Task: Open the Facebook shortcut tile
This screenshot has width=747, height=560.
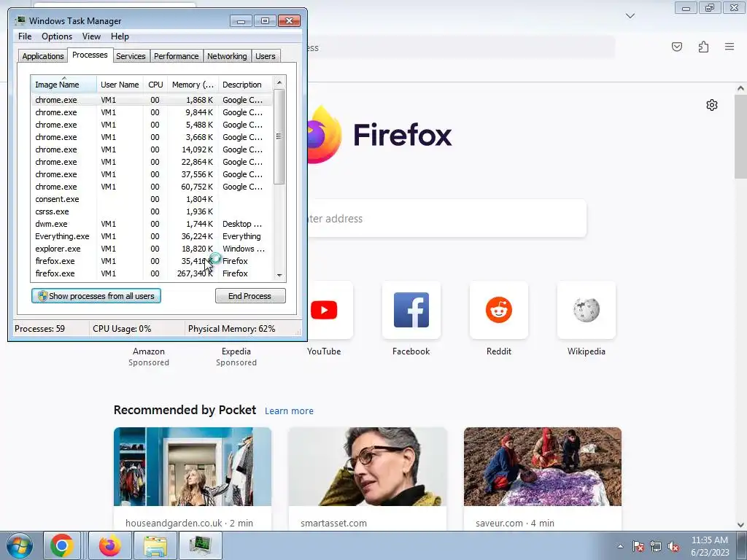Action: (411, 310)
